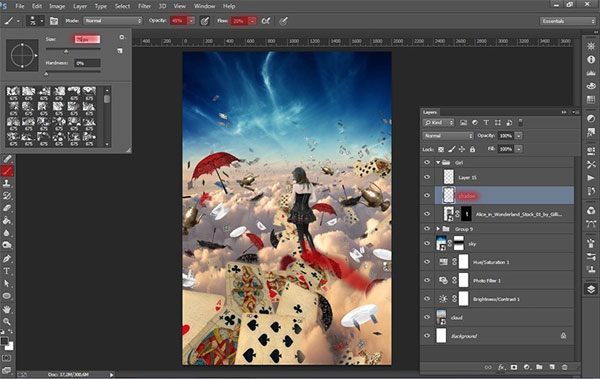The height and width of the screenshot is (379, 600).
Task: Open the Window menu
Action: 204,6
